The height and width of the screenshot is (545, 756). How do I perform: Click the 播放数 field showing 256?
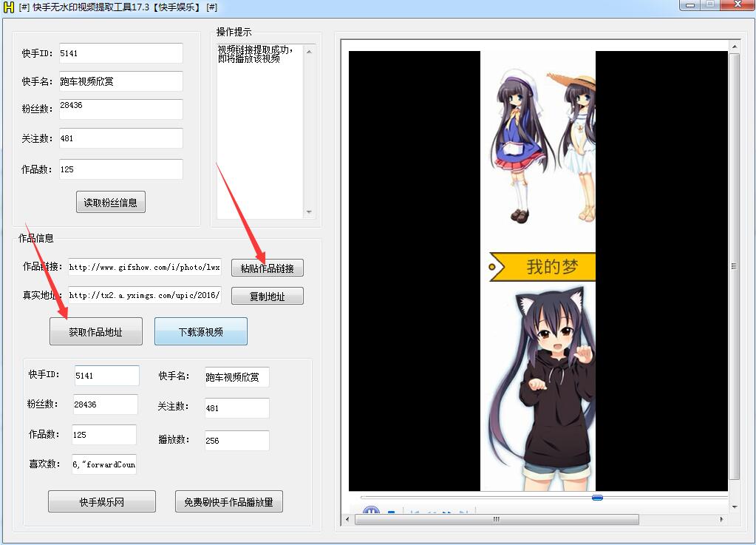(236, 440)
